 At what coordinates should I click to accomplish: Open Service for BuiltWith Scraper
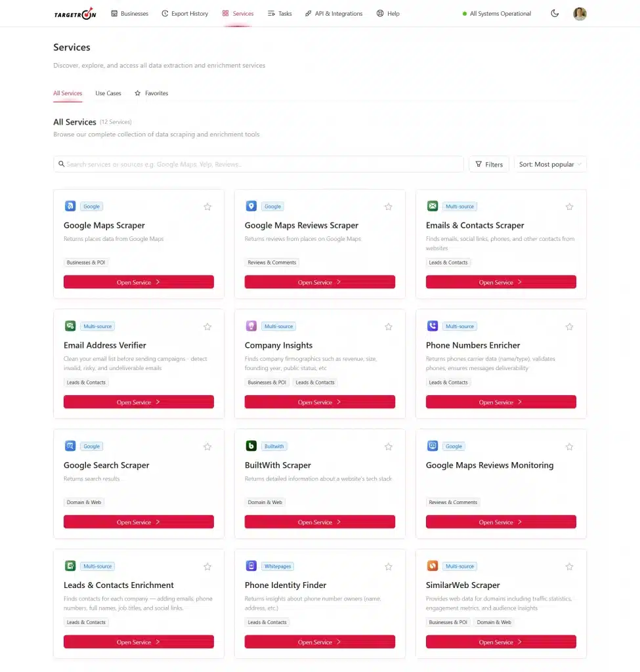pos(320,522)
